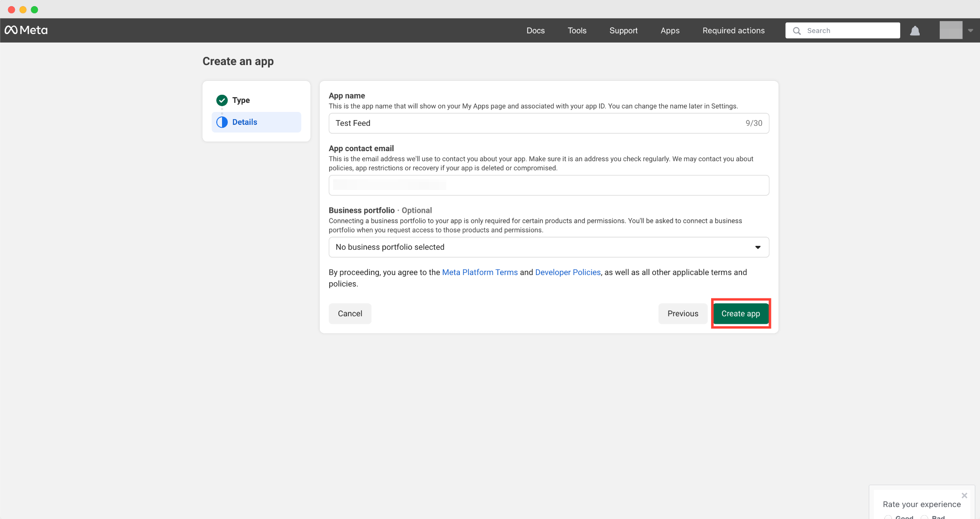Viewport: 980px width, 519px height.
Task: Select the Good rating radio button
Action: click(888, 517)
